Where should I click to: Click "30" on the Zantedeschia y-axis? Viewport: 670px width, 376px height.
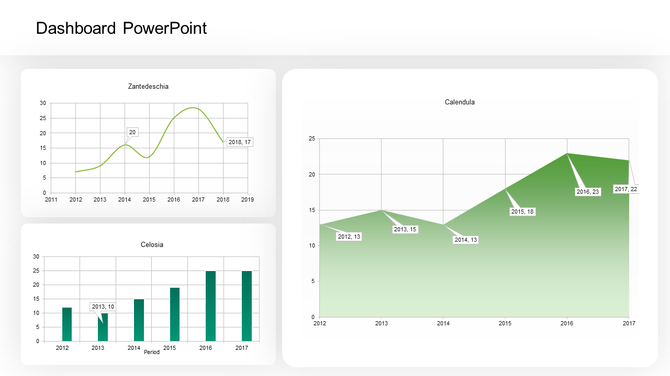pos(43,103)
